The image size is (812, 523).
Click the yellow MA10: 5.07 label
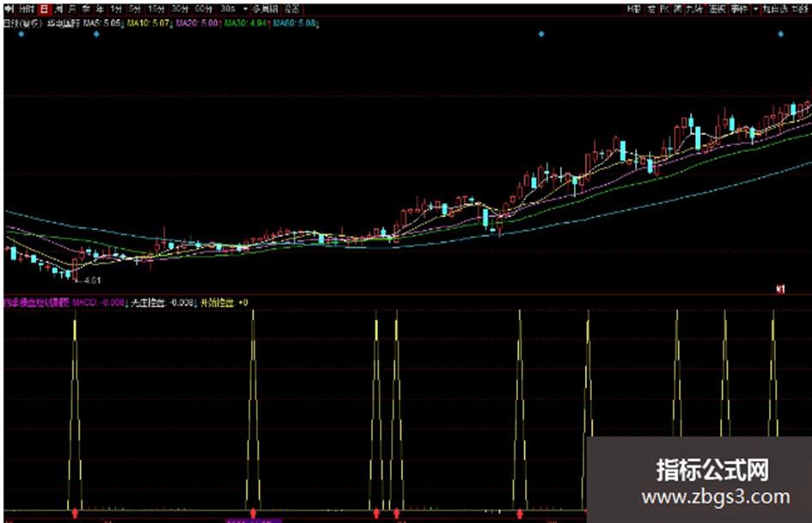(x=148, y=23)
